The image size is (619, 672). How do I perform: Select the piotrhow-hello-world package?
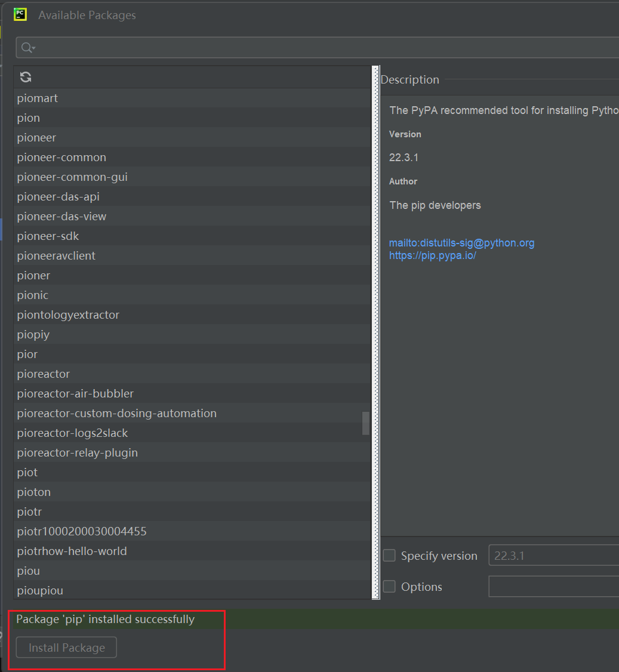tap(72, 551)
